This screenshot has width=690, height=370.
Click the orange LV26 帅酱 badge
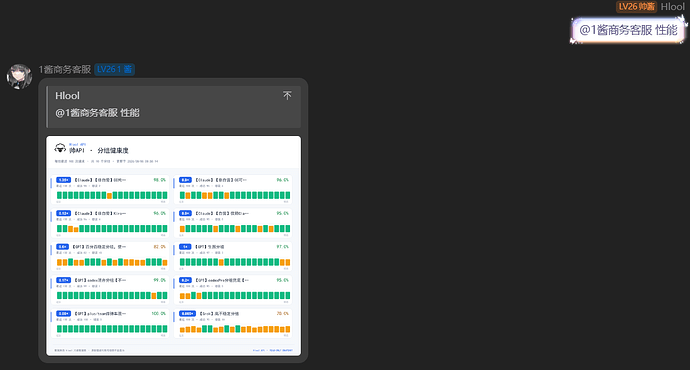636,7
